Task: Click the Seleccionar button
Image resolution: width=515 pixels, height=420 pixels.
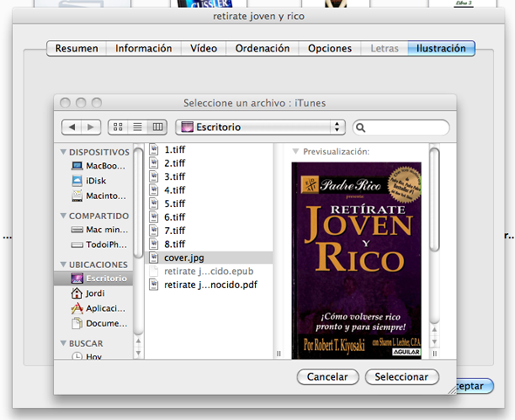Action: click(x=402, y=376)
